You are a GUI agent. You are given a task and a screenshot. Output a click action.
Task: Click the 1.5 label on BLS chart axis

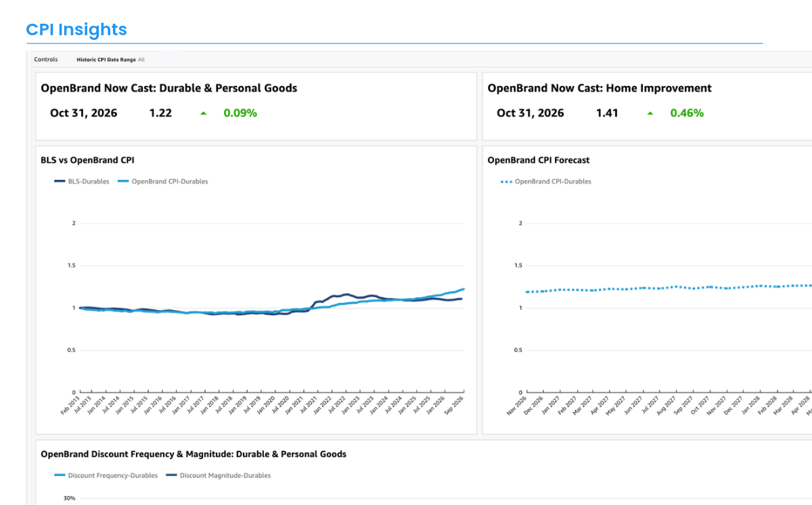tap(71, 265)
